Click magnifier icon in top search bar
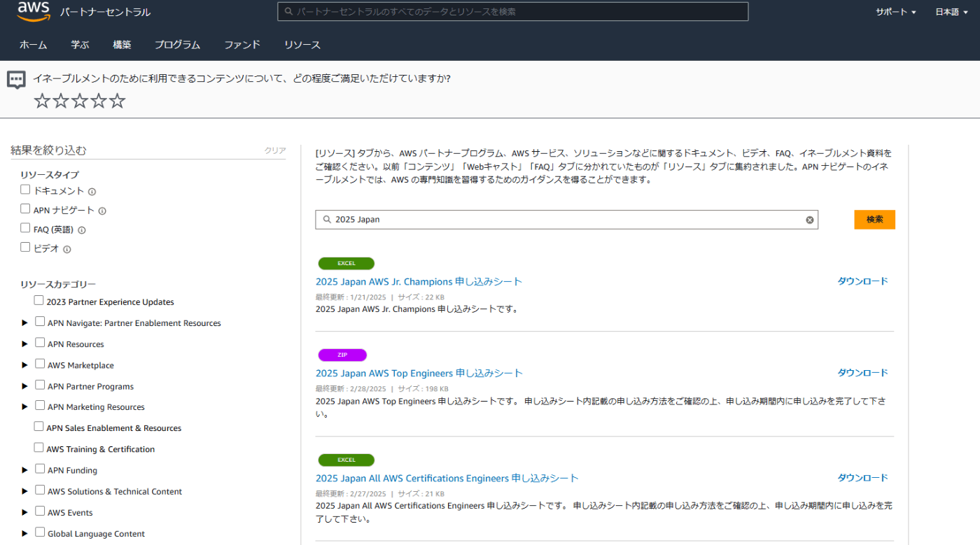 (287, 12)
